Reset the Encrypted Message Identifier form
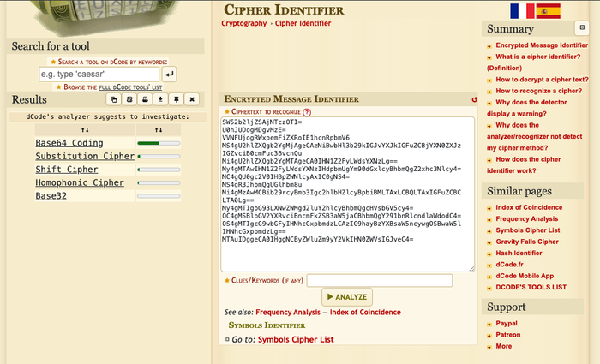 click(474, 99)
